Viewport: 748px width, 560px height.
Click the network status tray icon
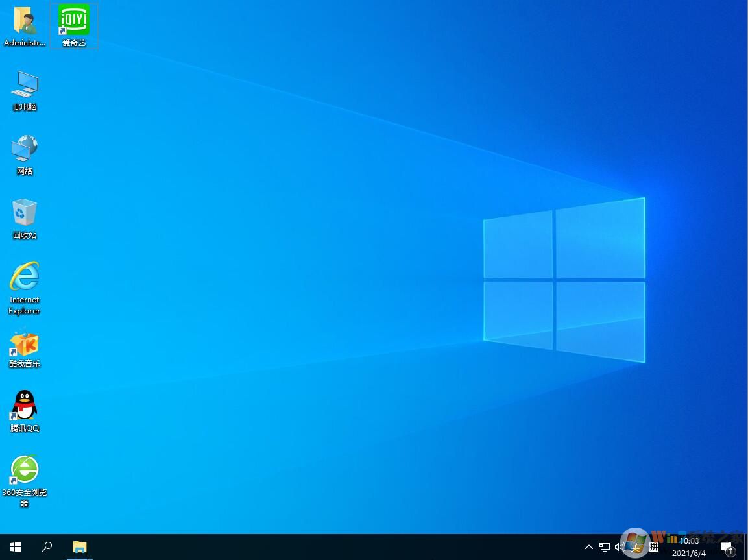pyautogui.click(x=604, y=547)
